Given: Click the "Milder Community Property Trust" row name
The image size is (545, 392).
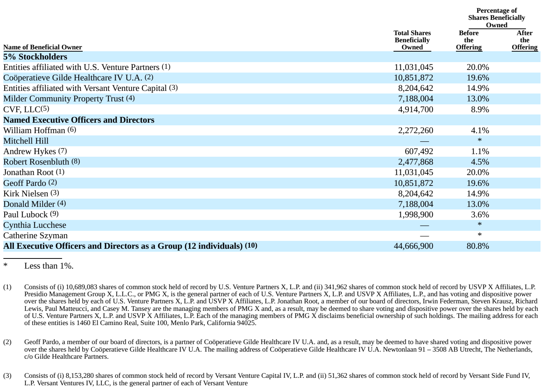Looking at the screenshot, I should click(64, 99).
